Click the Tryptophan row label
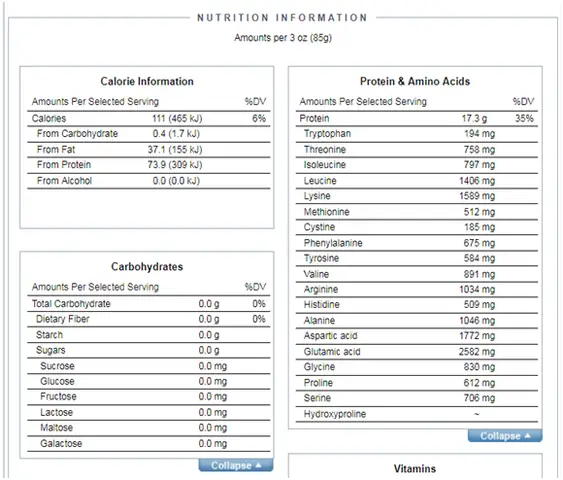 point(327,134)
